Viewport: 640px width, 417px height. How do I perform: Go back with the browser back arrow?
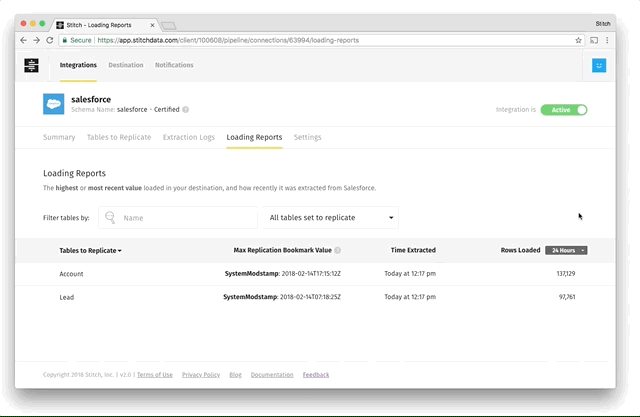[x=23, y=40]
